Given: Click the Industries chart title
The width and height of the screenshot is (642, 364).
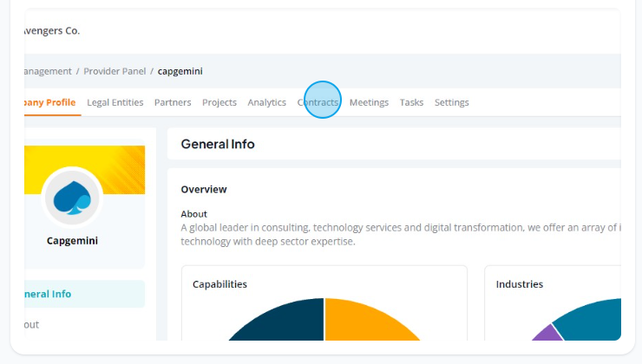Looking at the screenshot, I should pyautogui.click(x=520, y=284).
